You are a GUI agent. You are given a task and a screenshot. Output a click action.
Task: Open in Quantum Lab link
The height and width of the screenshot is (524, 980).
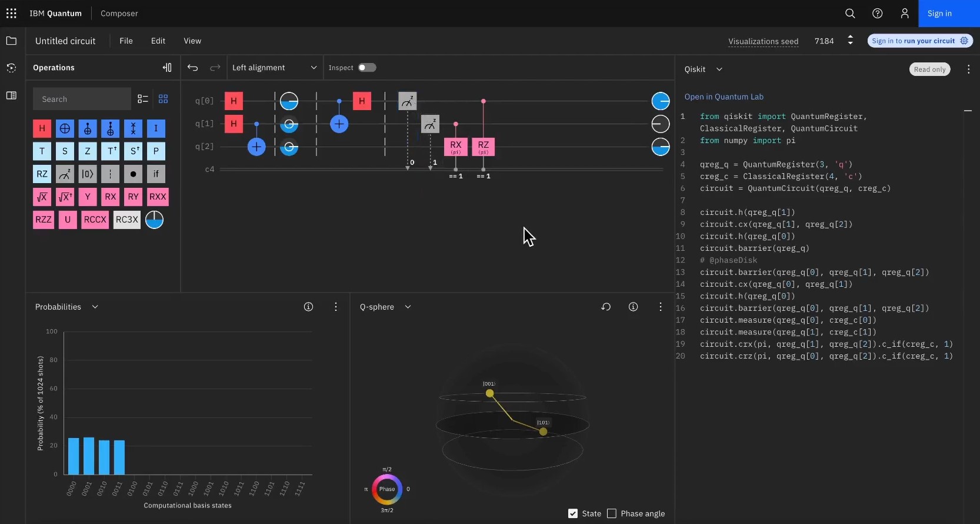point(724,97)
